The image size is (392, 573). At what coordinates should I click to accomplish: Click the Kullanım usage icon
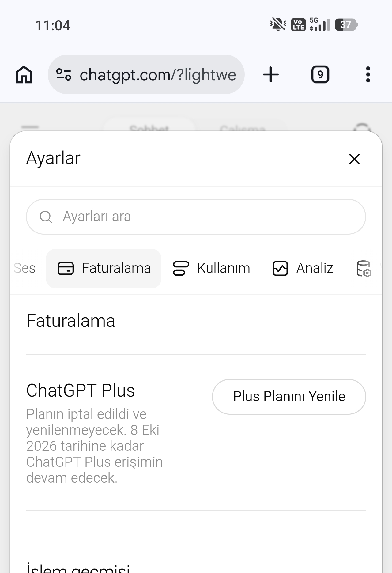coord(181,268)
